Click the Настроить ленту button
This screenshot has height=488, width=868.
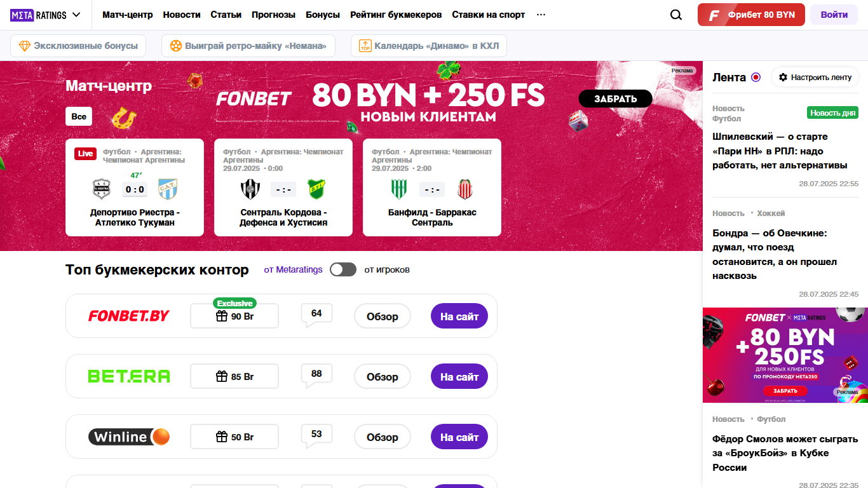click(815, 77)
